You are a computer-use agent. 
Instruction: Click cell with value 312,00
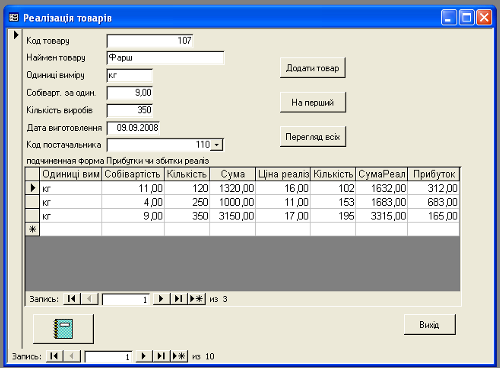point(434,188)
